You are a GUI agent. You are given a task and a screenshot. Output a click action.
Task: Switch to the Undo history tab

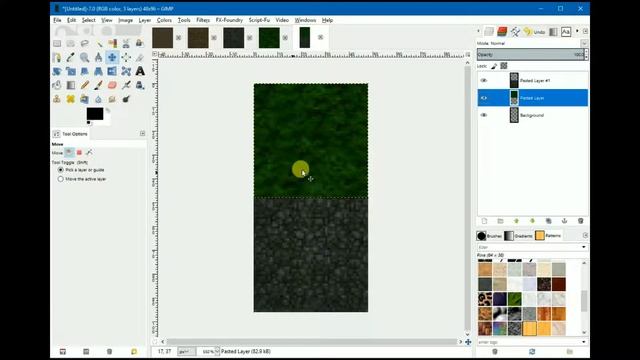pos(534,31)
